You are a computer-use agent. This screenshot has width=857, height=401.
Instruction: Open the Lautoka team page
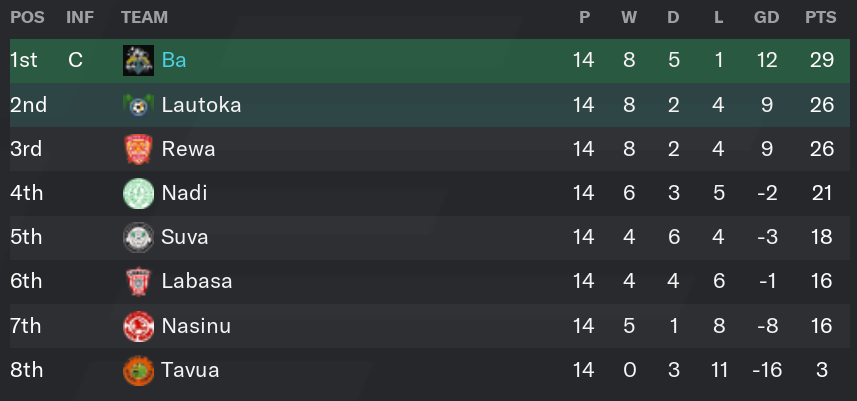(201, 105)
